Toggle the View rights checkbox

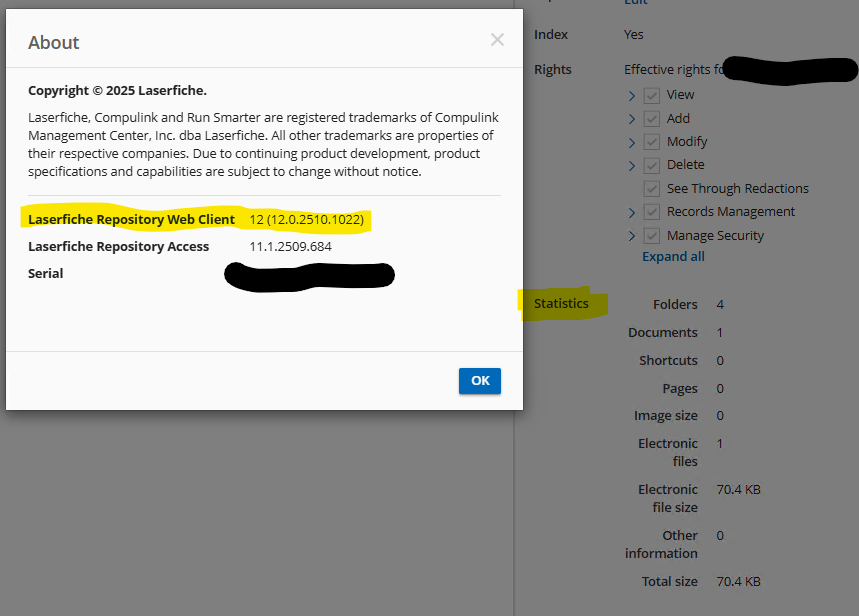(651, 95)
